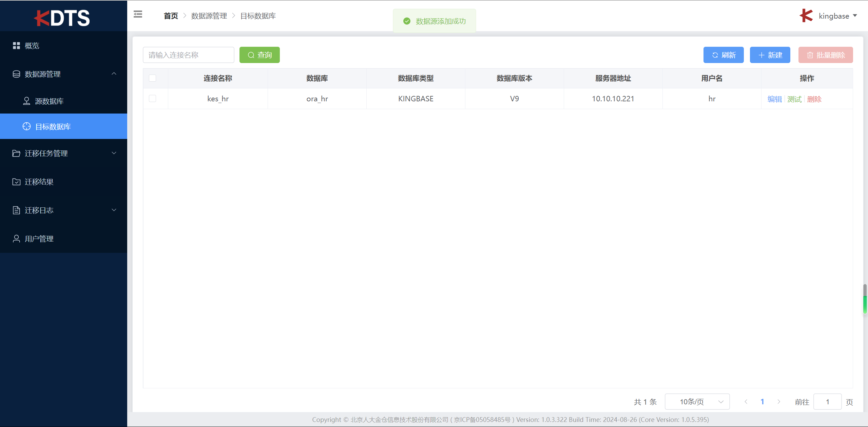Click page number 1 in pagination
Viewport: 868px width, 427px height.
click(x=762, y=402)
